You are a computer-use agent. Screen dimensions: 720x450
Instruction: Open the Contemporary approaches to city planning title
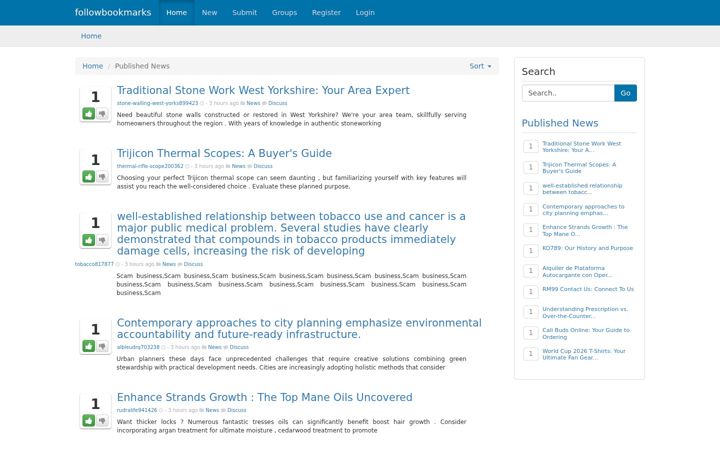tap(299, 328)
